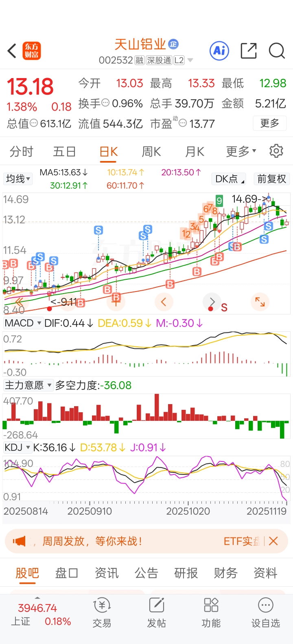Switch to 资讯 tab
Screen dimensions: 293x644
(107, 573)
